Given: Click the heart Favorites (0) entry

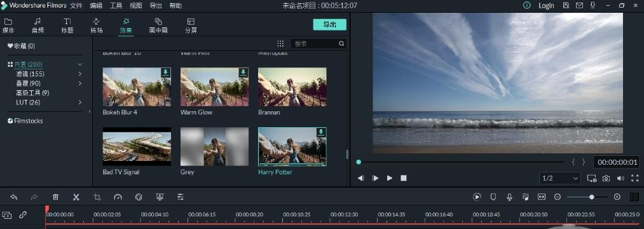Looking at the screenshot, I should pos(22,46).
